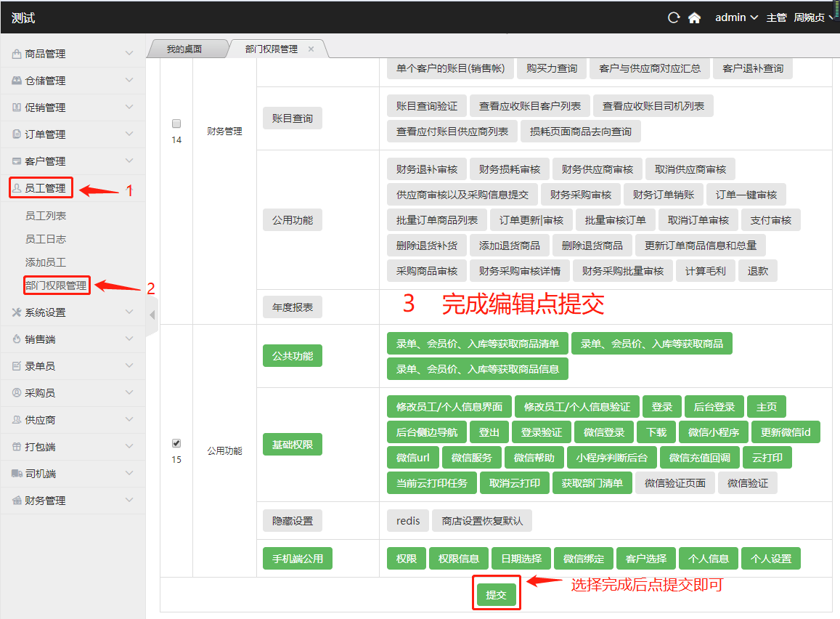Close the 部门权限管理 tab
Viewport: 840px width, 619px height.
coord(311,49)
